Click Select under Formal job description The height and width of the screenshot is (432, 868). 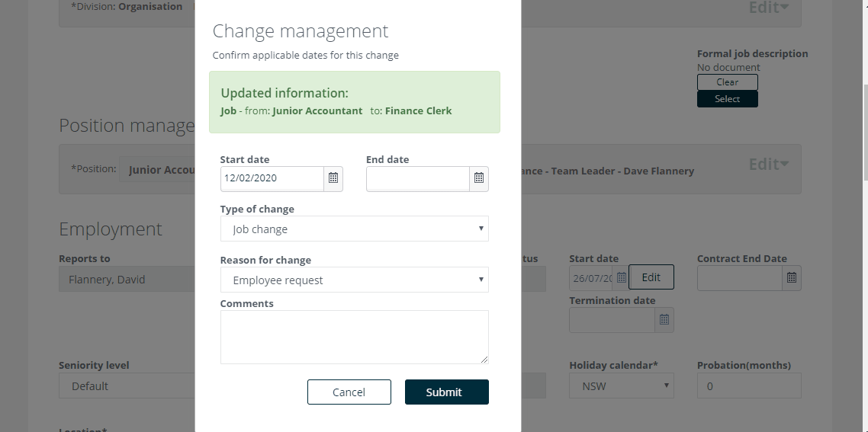point(728,98)
